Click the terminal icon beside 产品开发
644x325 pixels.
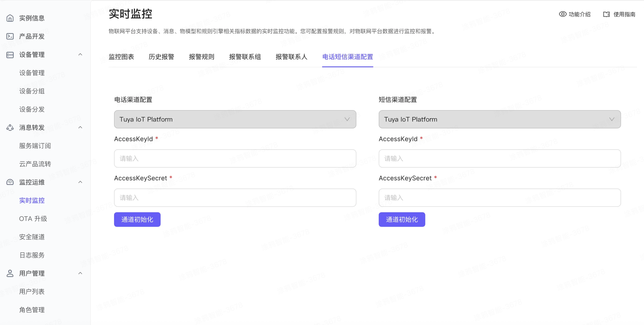(10, 36)
